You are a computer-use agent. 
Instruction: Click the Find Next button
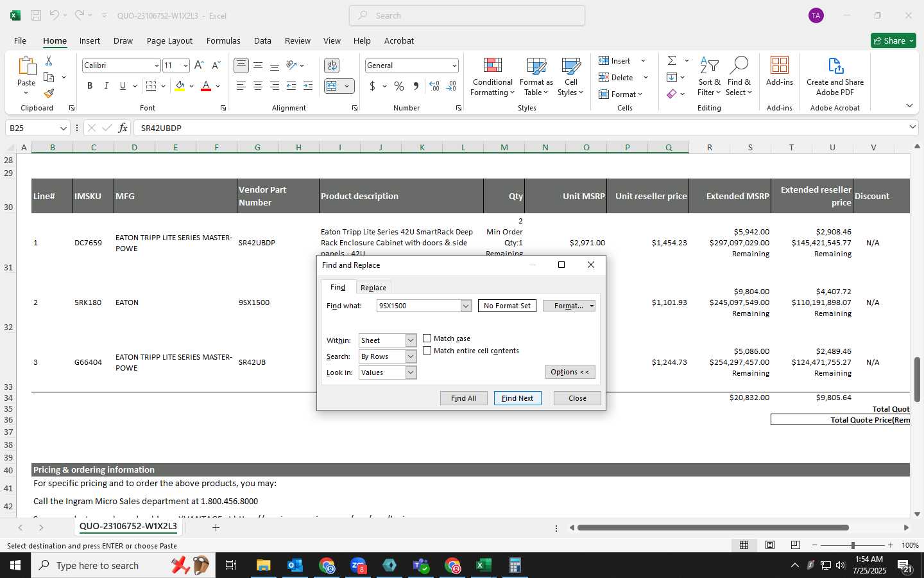(x=517, y=398)
